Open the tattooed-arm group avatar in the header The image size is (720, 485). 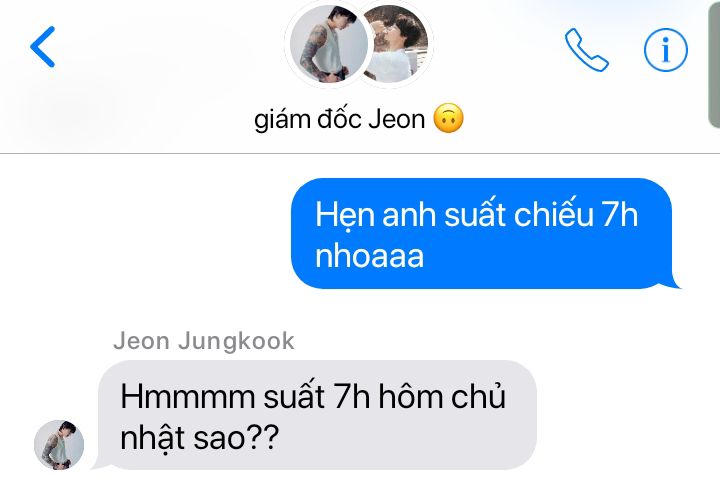tap(329, 44)
